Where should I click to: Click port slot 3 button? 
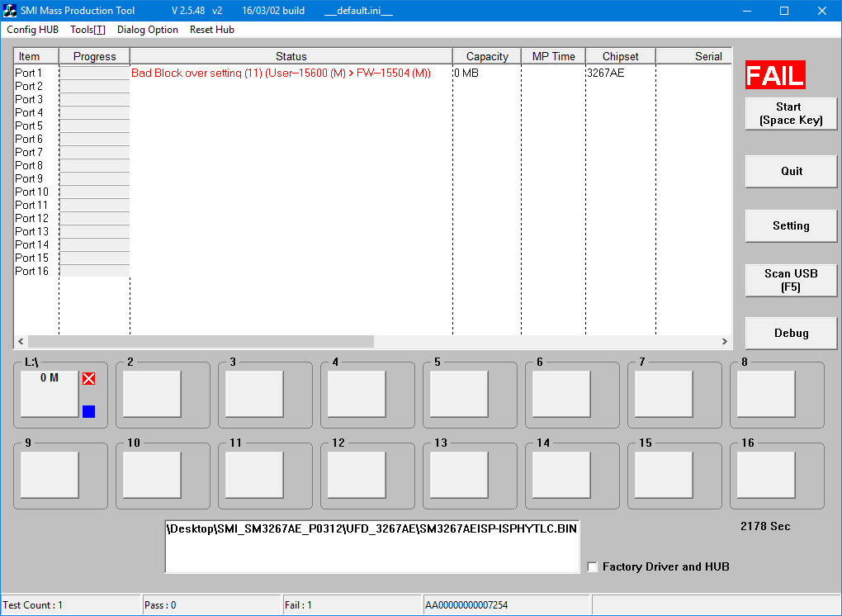254,394
